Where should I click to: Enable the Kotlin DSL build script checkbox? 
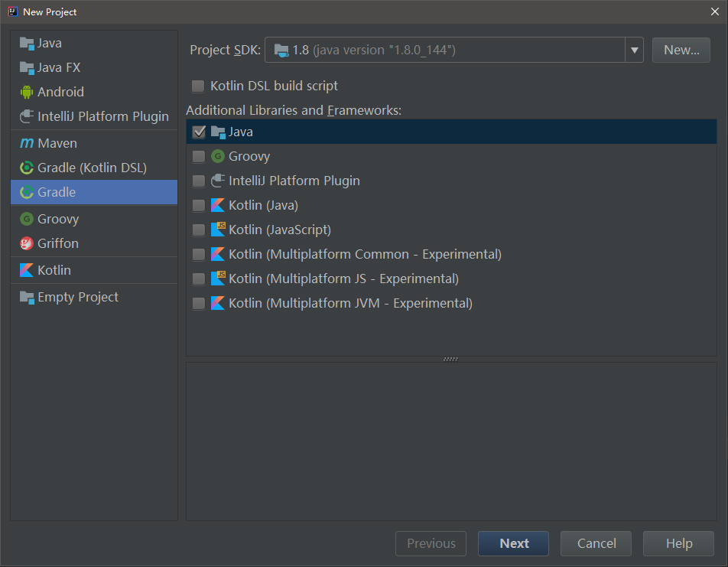click(198, 86)
